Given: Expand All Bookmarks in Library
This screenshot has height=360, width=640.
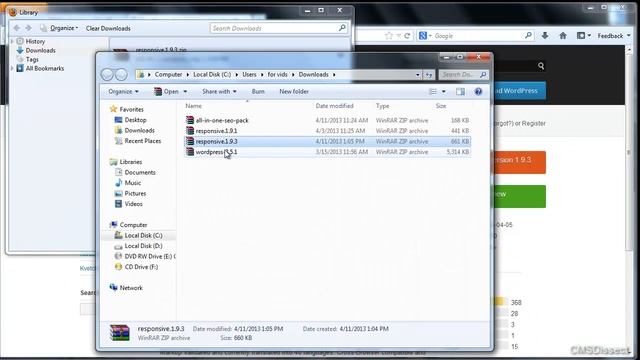Looking at the screenshot, I should (12, 69).
